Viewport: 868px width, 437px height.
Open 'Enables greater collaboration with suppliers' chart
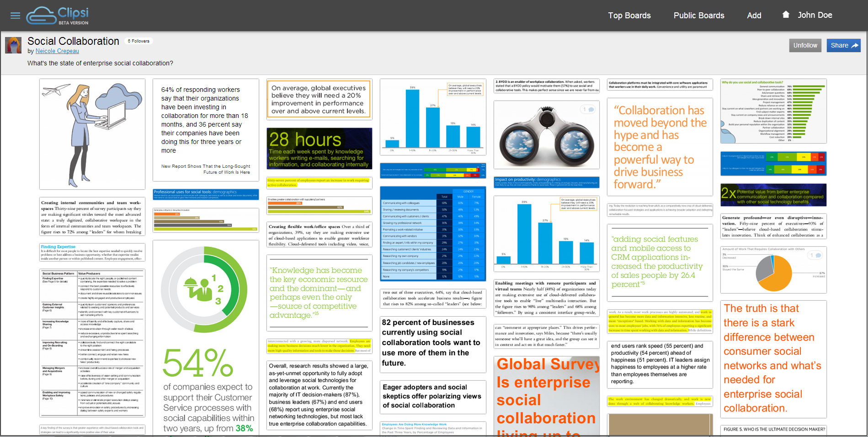point(319,206)
